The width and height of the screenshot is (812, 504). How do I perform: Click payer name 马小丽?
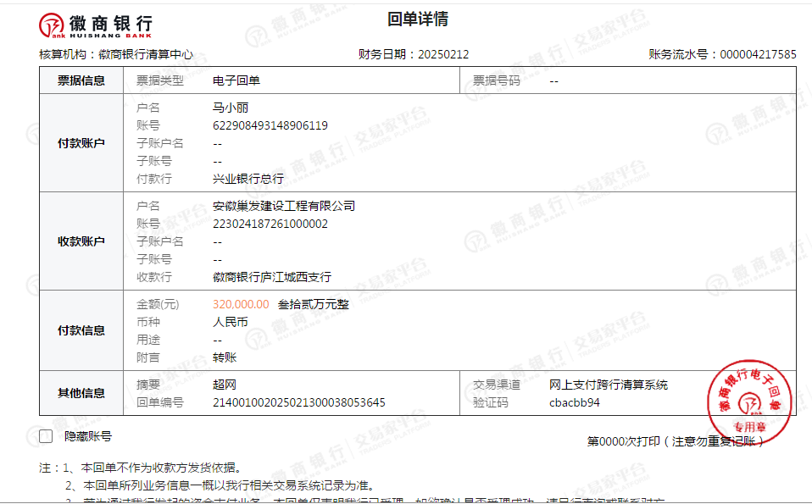click(230, 108)
